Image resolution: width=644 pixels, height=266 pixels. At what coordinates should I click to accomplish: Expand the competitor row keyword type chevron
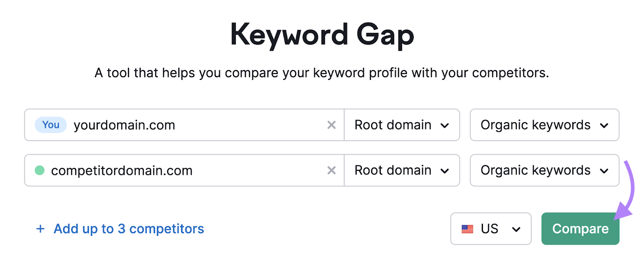pos(604,170)
